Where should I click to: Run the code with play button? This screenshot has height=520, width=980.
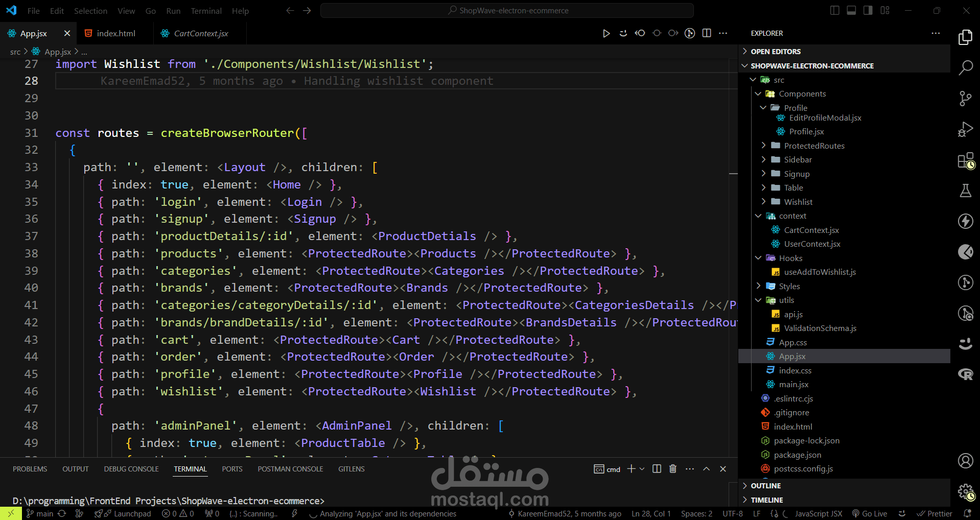point(606,33)
